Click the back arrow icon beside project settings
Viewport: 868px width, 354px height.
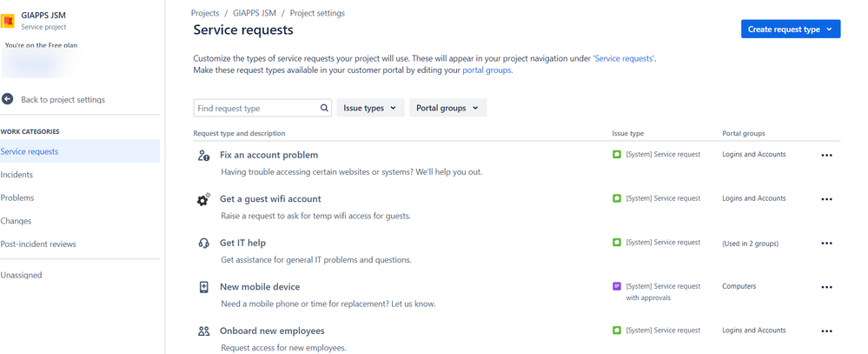pos(7,99)
